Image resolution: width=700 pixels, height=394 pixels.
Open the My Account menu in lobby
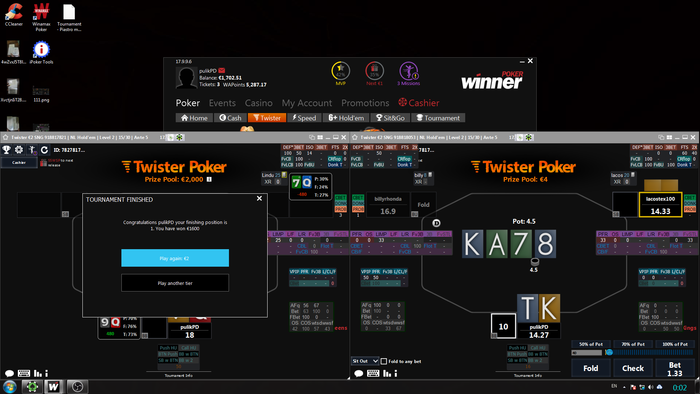click(x=307, y=103)
